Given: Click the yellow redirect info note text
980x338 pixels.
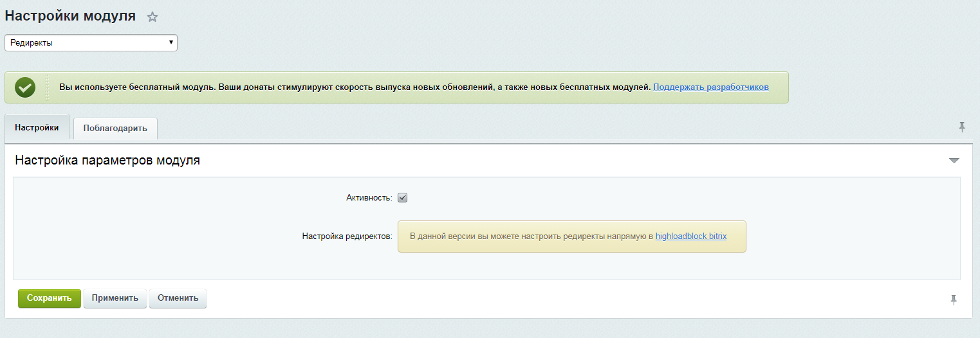Looking at the screenshot, I should click(x=531, y=236).
